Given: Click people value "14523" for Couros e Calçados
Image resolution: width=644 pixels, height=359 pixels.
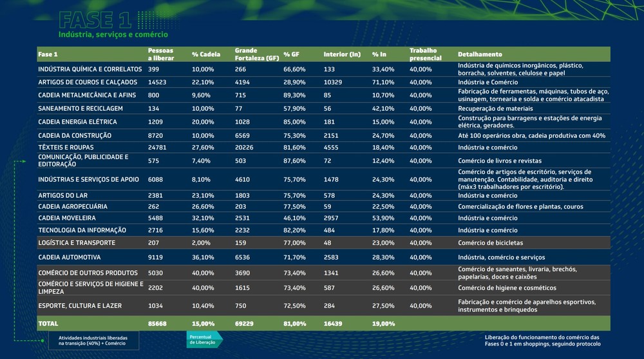Looking at the screenshot, I should tap(157, 82).
